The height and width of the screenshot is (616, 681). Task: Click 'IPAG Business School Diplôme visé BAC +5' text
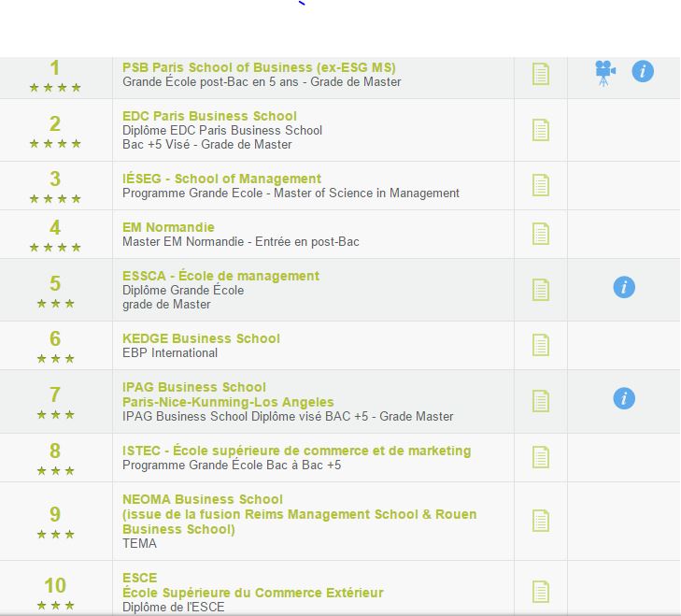pos(247,416)
